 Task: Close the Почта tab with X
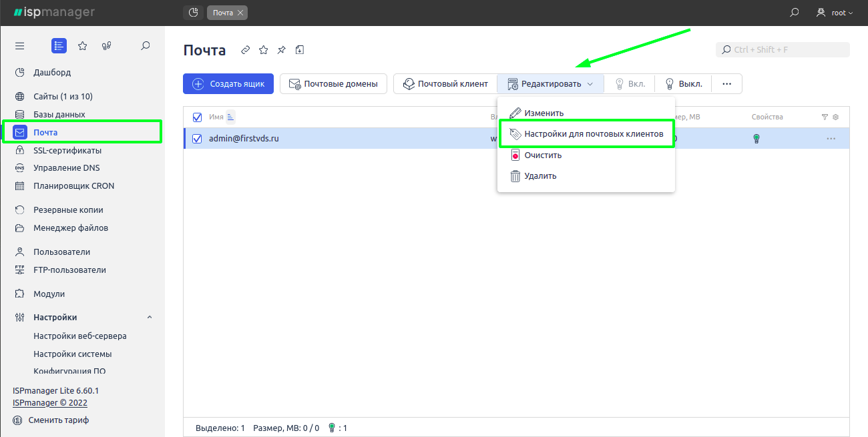pyautogui.click(x=240, y=13)
